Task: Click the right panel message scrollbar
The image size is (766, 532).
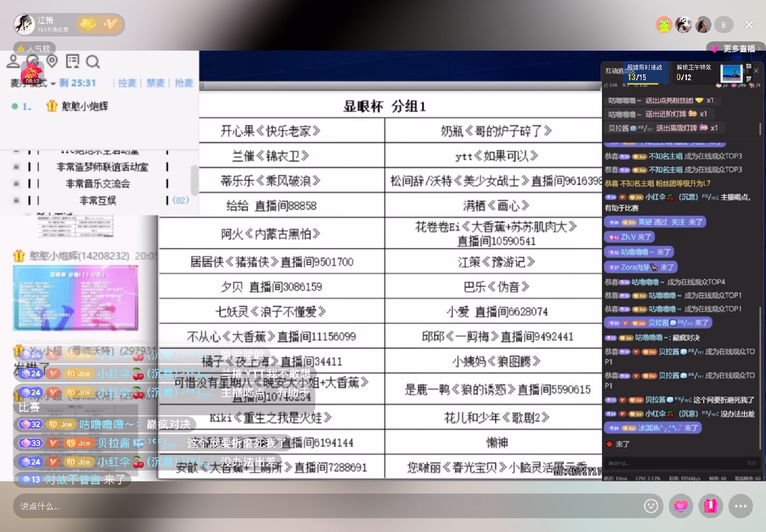Action: click(760, 379)
